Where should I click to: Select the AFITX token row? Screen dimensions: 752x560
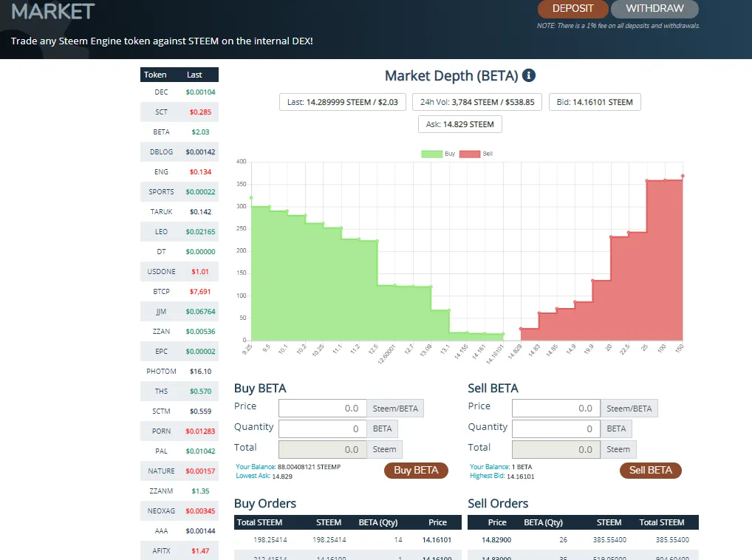point(180,551)
